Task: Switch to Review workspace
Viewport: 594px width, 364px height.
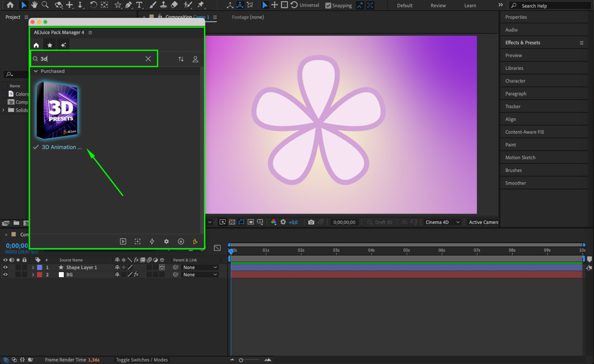Action: [x=438, y=5]
